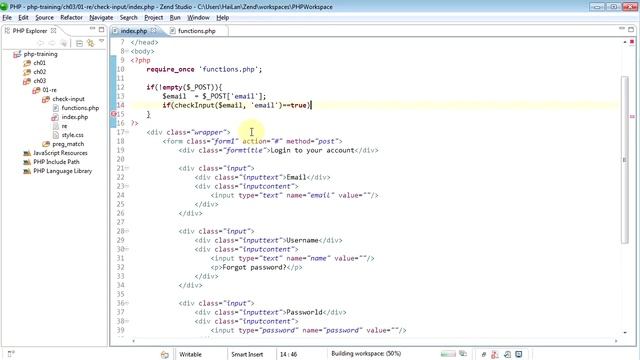The width and height of the screenshot is (640, 360).
Task: Open the Project menu
Action: click(x=153, y=18)
